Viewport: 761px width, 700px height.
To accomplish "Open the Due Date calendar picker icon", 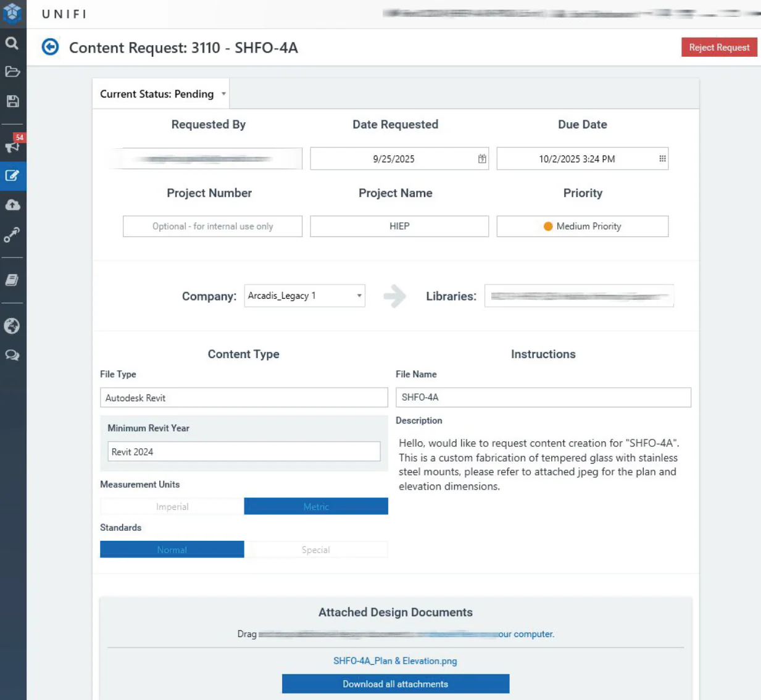I will [x=662, y=159].
